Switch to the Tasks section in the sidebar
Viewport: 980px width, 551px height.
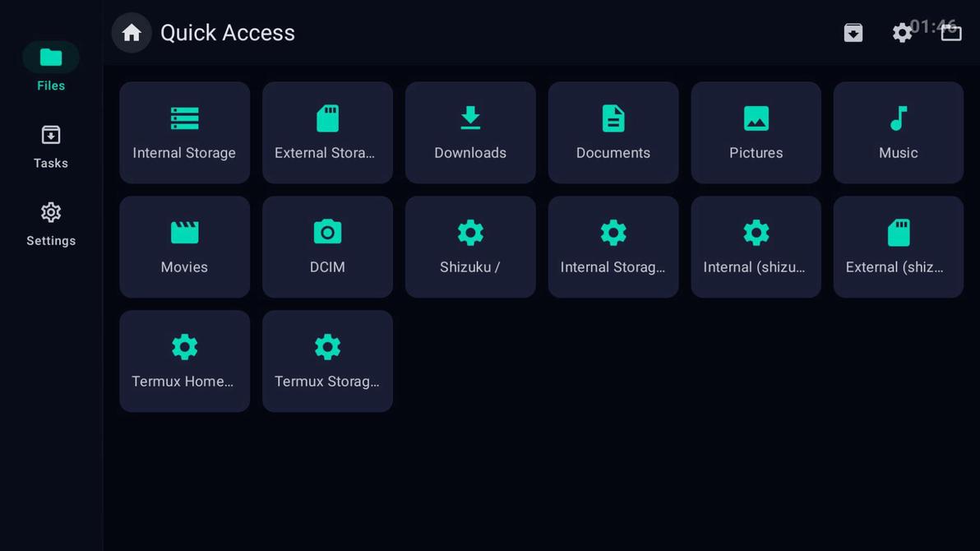(50, 146)
